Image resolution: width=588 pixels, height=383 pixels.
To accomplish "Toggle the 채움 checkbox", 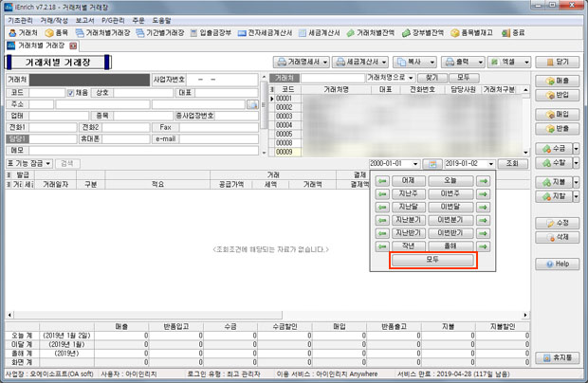I will [70, 93].
